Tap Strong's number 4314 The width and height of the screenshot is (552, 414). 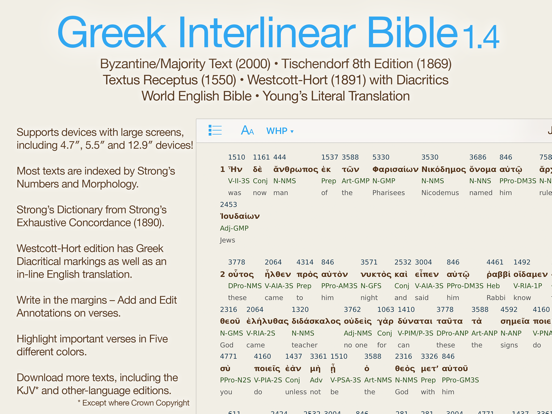point(305,262)
